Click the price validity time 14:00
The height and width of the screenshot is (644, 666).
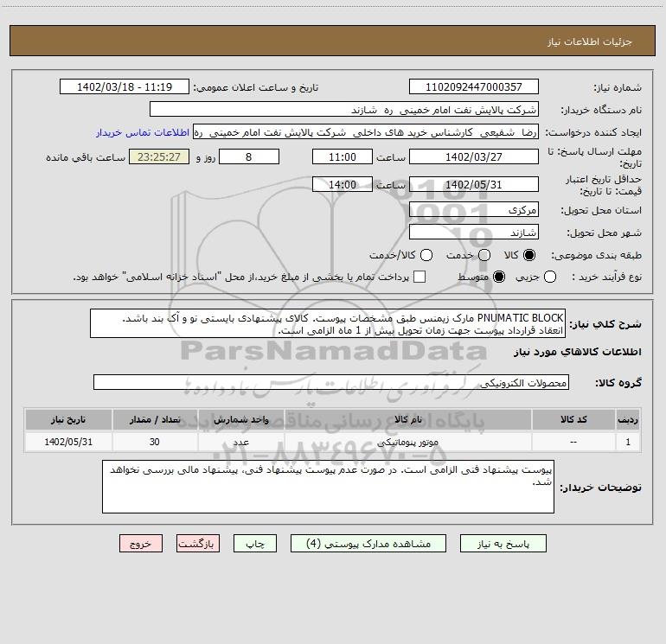(343, 185)
